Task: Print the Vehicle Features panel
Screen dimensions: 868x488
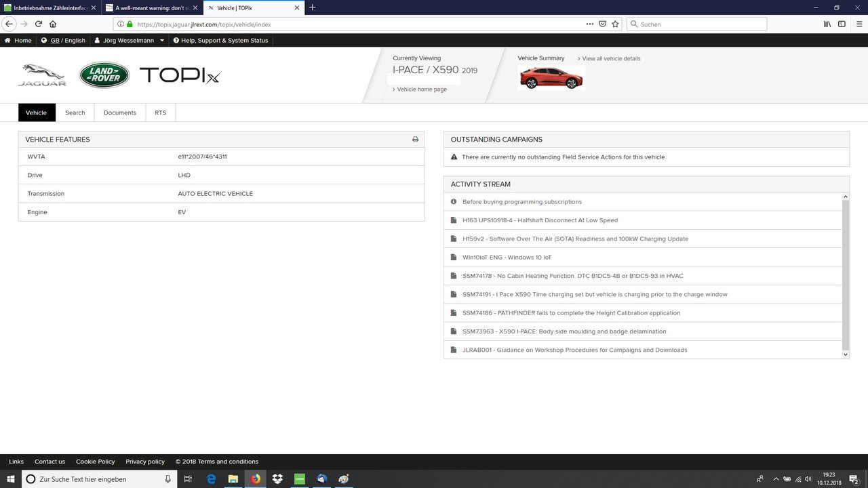Action: [x=415, y=140]
